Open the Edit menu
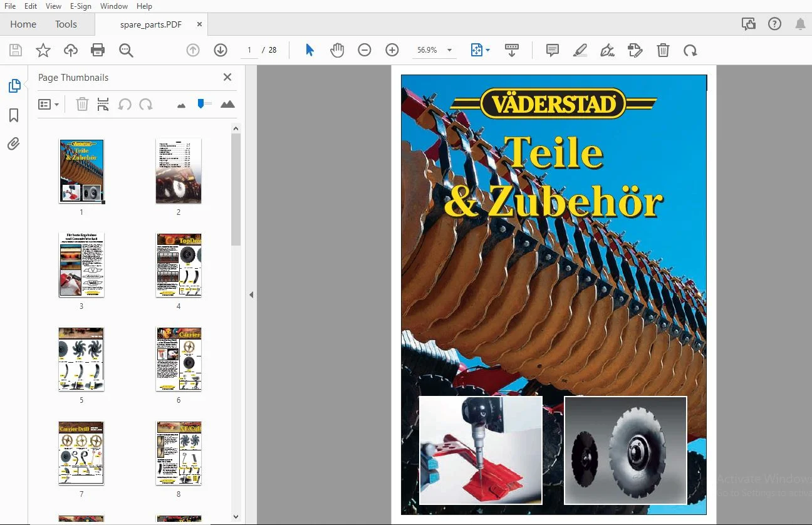 tap(31, 6)
